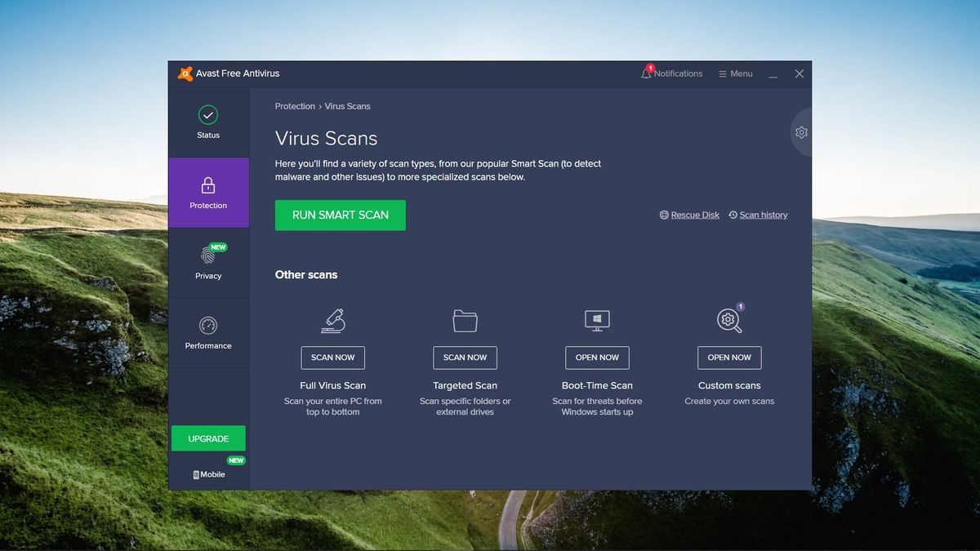
Task: Click SCAN NOW under Targeted Scan
Action: point(465,358)
